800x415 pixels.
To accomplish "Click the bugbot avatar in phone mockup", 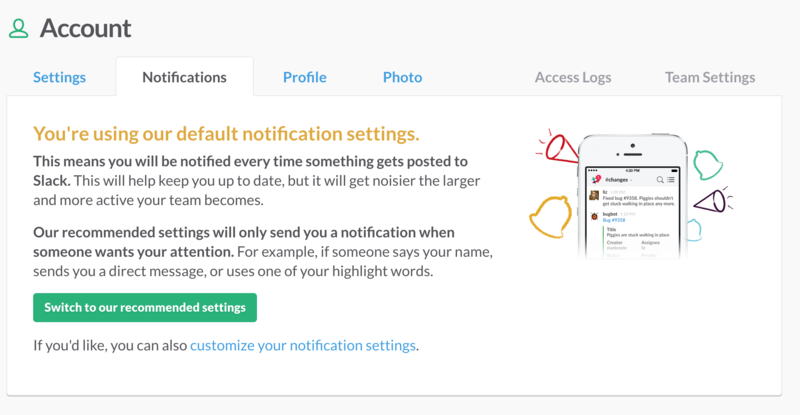I will coord(594,216).
